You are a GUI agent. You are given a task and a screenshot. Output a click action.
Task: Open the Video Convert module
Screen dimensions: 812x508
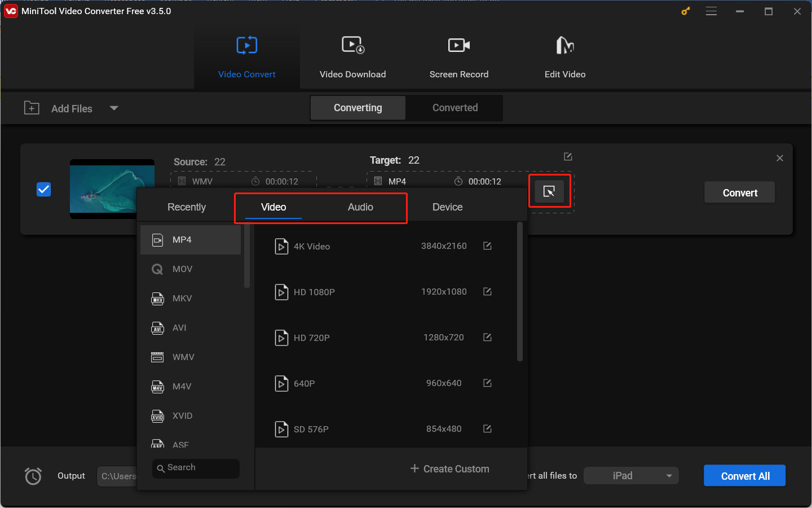click(x=247, y=57)
